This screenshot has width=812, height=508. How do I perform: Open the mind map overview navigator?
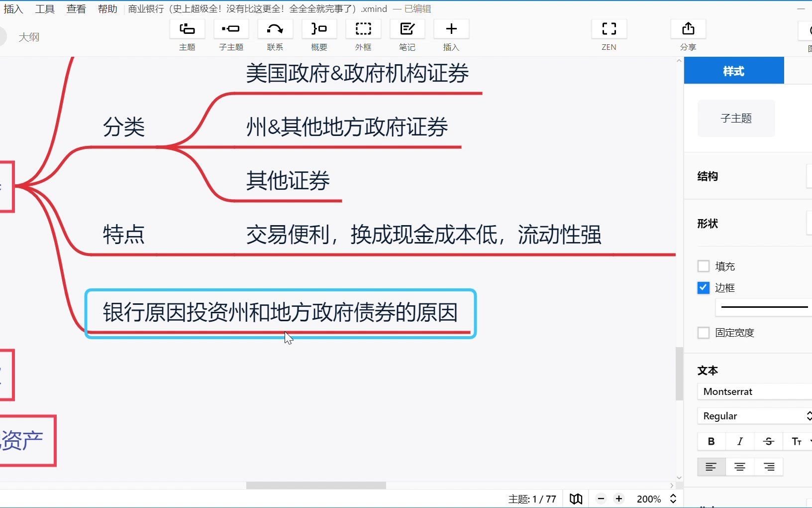coord(576,499)
